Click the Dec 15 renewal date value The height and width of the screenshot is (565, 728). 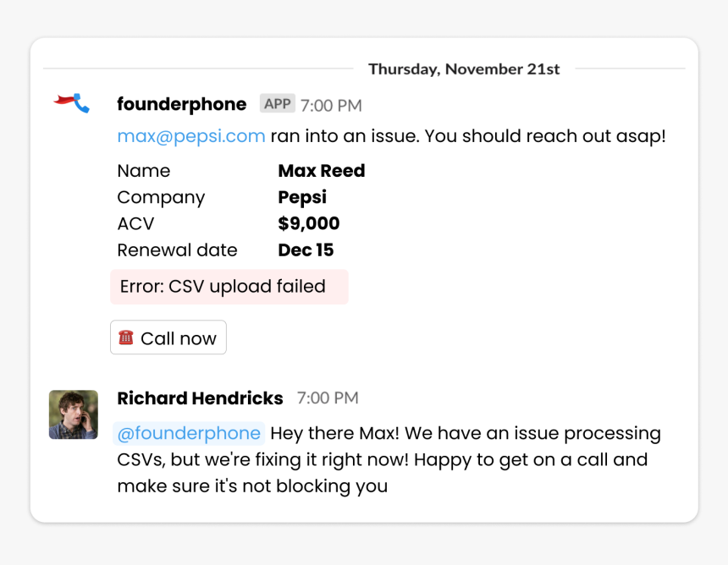[x=306, y=250]
